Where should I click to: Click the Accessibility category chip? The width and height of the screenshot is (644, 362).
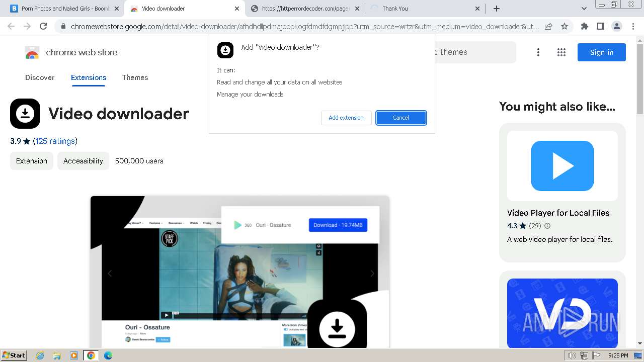pyautogui.click(x=83, y=161)
